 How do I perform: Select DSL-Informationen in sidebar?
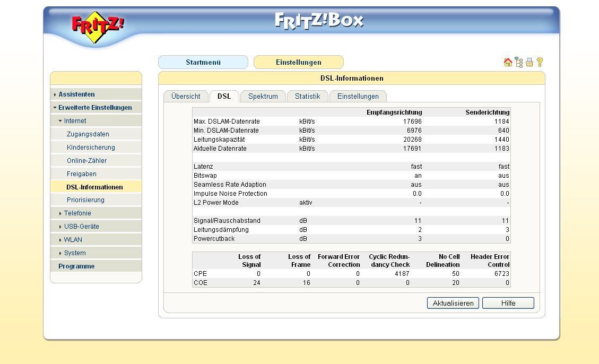click(94, 187)
